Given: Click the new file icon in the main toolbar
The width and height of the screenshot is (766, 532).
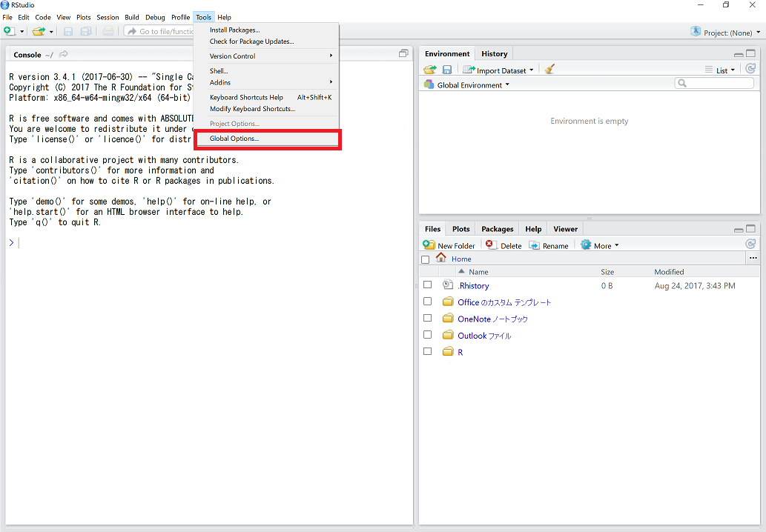Looking at the screenshot, I should tap(10, 31).
